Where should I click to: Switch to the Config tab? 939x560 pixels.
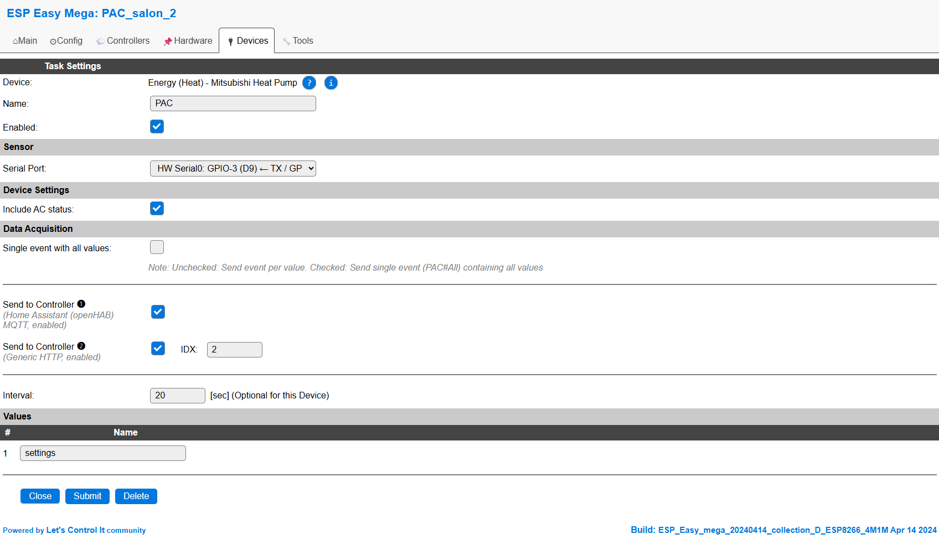(x=66, y=41)
